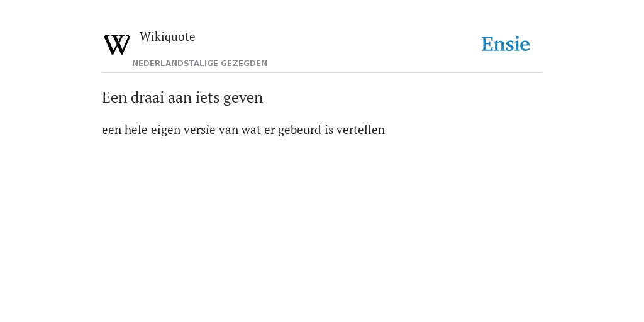
Task: Select the Nederlandstalige Gezegden category label
Action: click(x=199, y=64)
